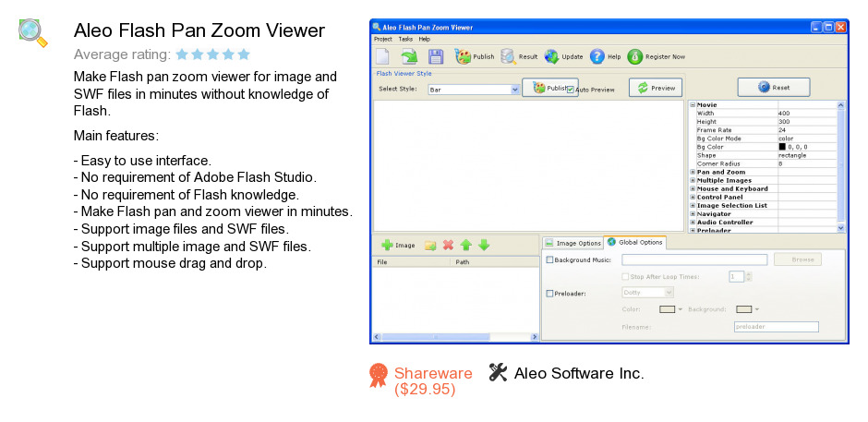
Task: Click the Aleo Software Inc. developer link
Action: coord(579,373)
